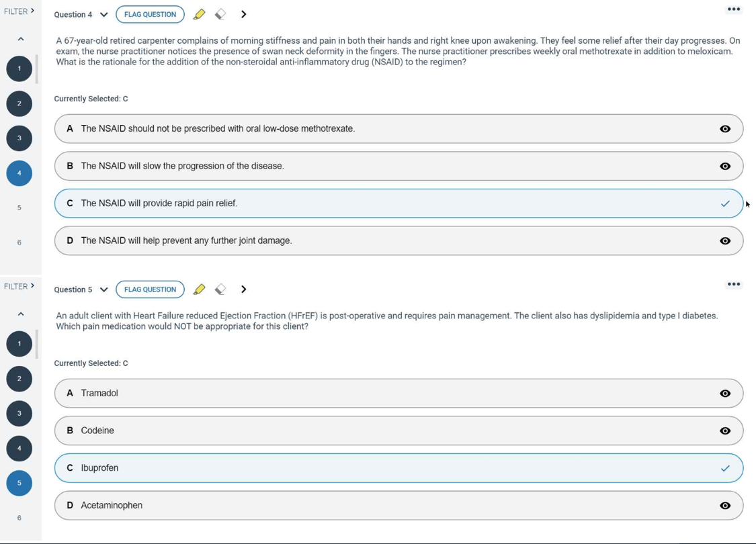Screen dimensions: 756x544
Task: Flag Question 5 for review
Action: pyautogui.click(x=150, y=289)
